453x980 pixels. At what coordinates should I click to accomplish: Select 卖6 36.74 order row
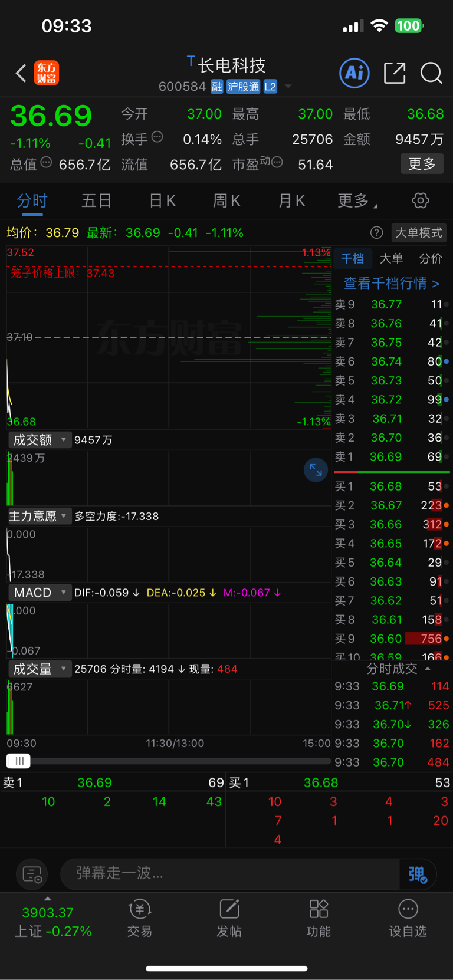point(392,361)
